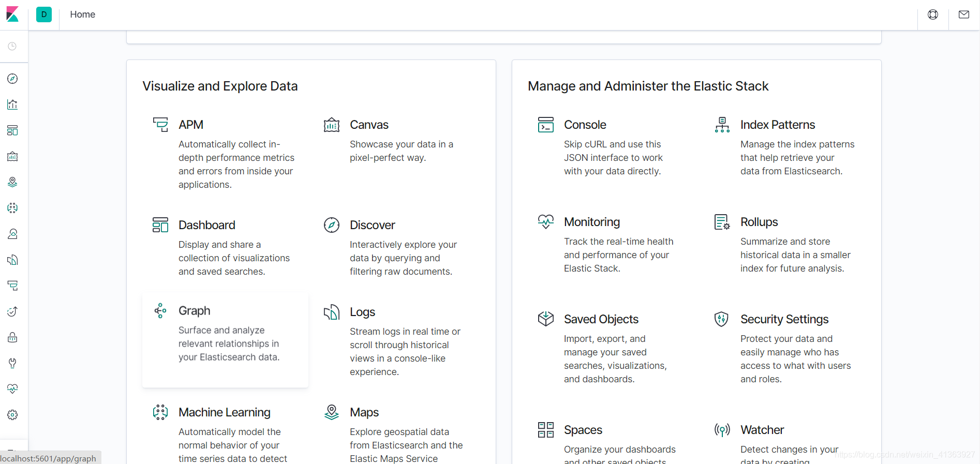Open the Console title link

[585, 125]
